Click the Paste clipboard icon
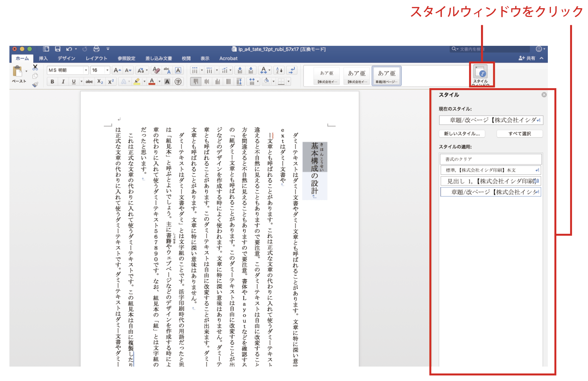 [17, 71]
